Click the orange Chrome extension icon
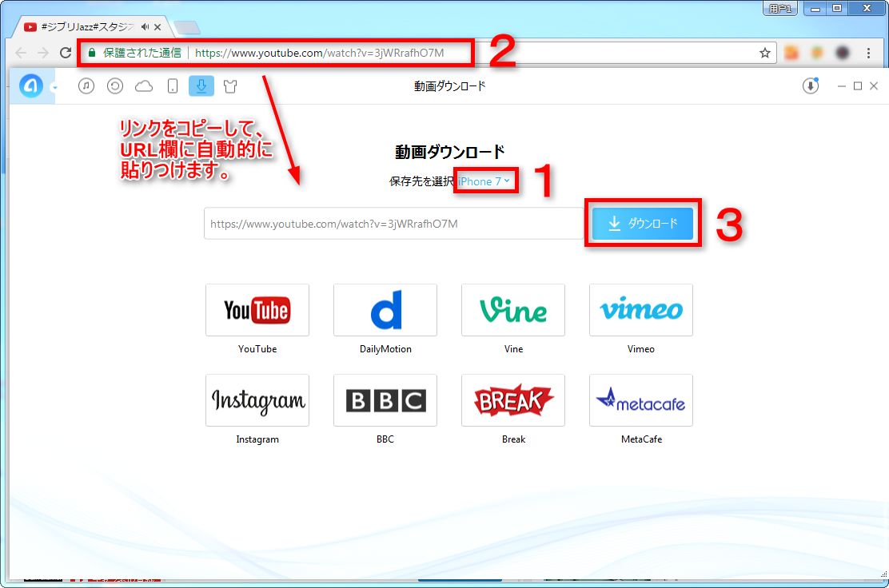The width and height of the screenshot is (889, 588). tap(791, 53)
